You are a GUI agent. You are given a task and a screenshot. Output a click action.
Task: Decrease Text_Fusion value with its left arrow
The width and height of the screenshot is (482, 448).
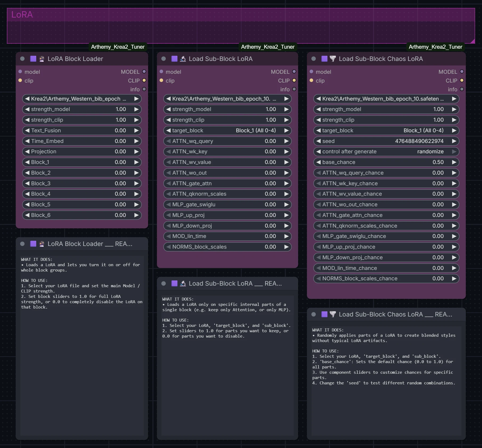27,130
